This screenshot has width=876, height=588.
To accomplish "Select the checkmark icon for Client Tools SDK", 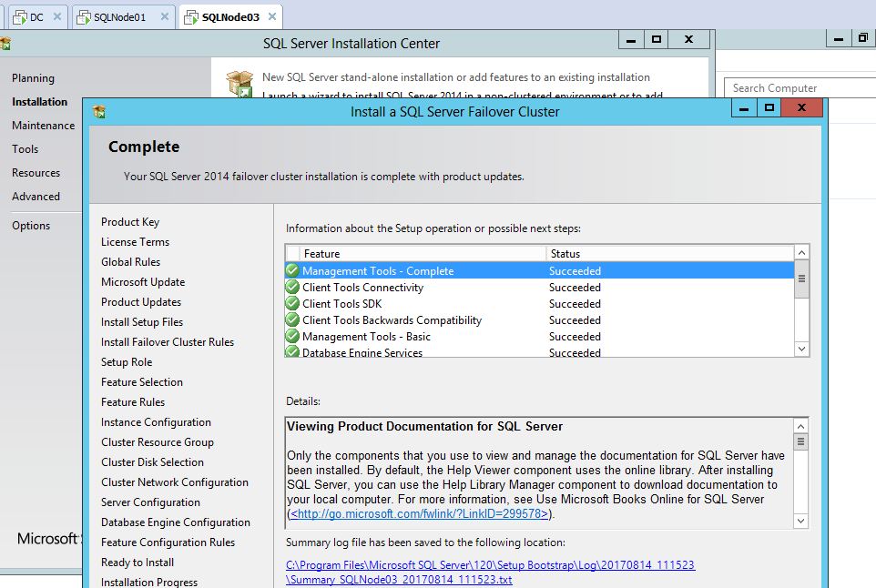I will 291,303.
